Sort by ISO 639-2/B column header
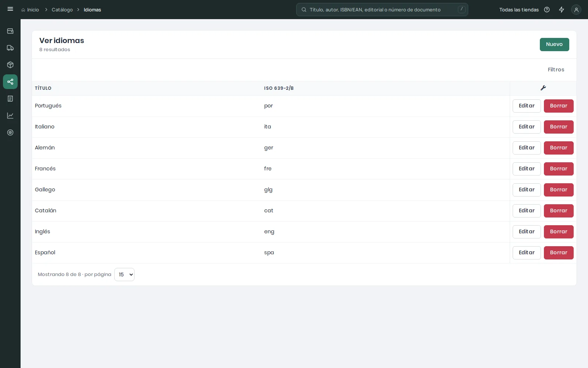The height and width of the screenshot is (368, 588). point(279,88)
